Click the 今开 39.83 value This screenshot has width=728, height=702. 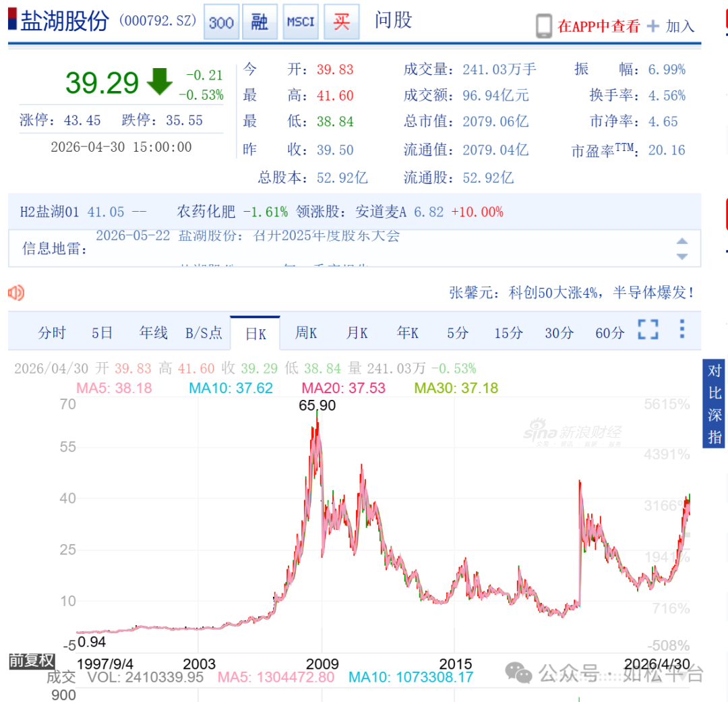(x=335, y=69)
